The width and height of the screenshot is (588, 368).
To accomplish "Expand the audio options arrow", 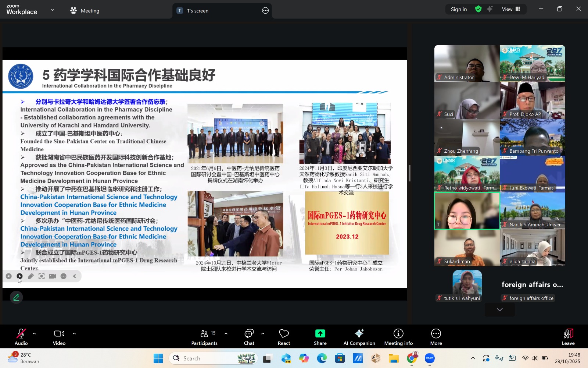I will [x=34, y=334].
